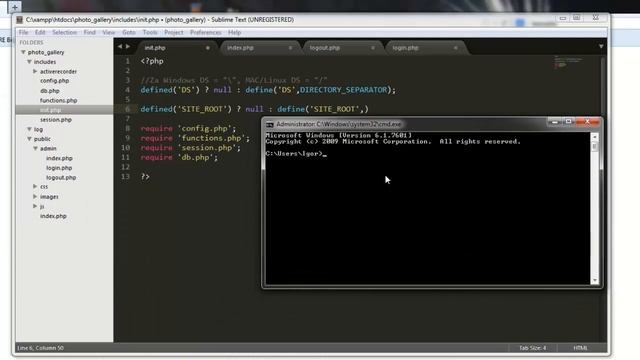Image resolution: width=640 pixels, height=360 pixels.
Task: Close the login.php tab
Action: [x=456, y=48]
